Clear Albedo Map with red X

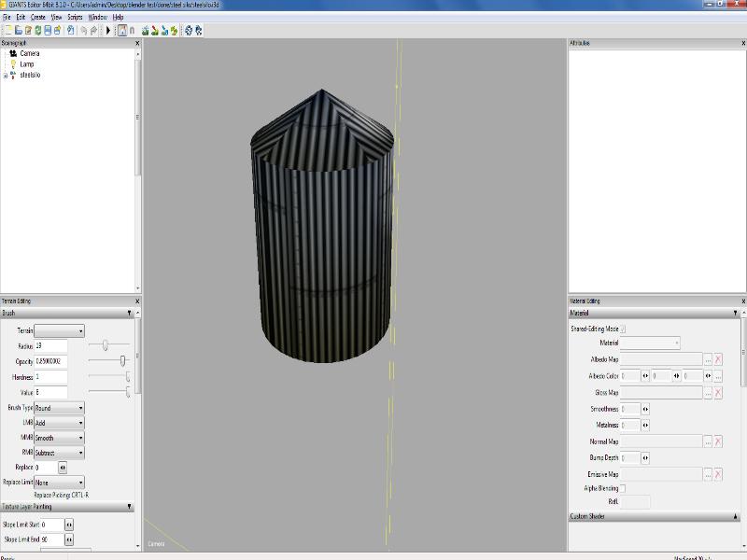click(718, 359)
